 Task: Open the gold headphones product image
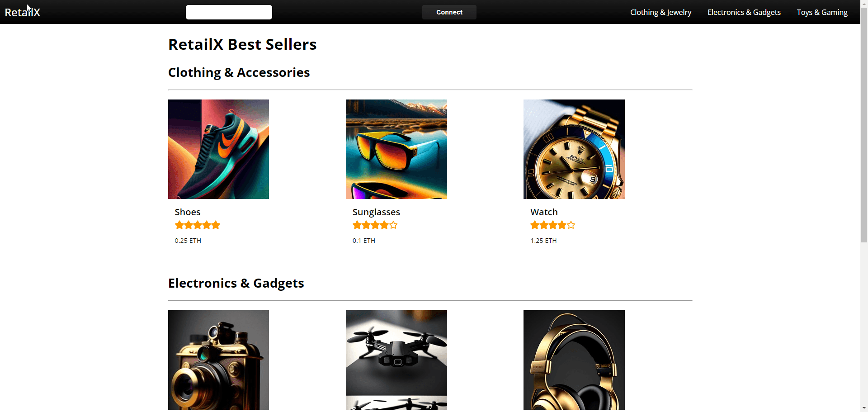coord(574,360)
